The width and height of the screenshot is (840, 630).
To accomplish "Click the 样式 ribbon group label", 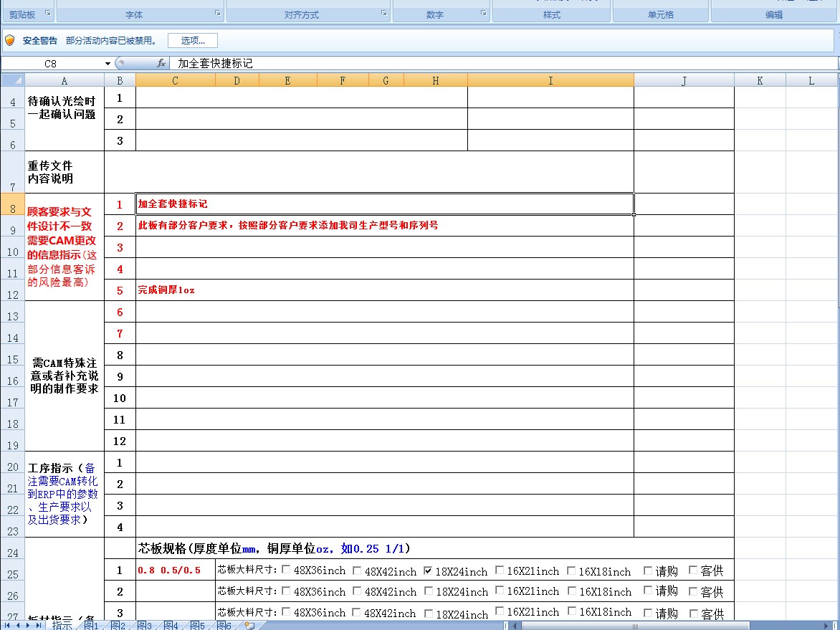I will coord(552,15).
